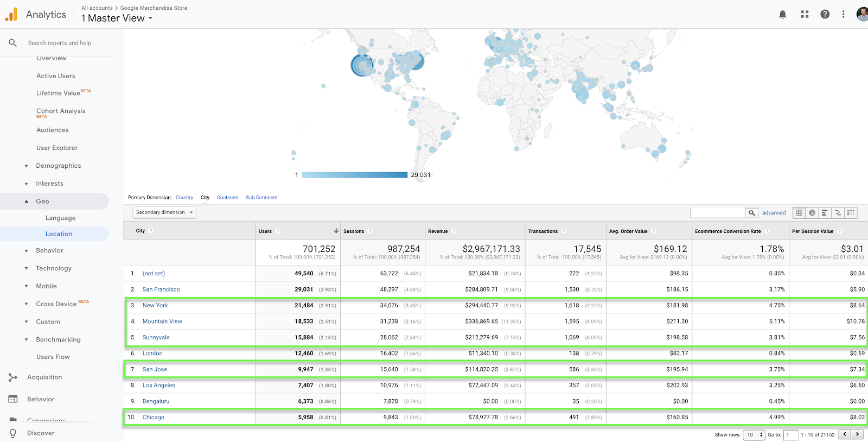The image size is (868, 442).
Task: Open the 1 Master View dropdown
Action: point(117,18)
